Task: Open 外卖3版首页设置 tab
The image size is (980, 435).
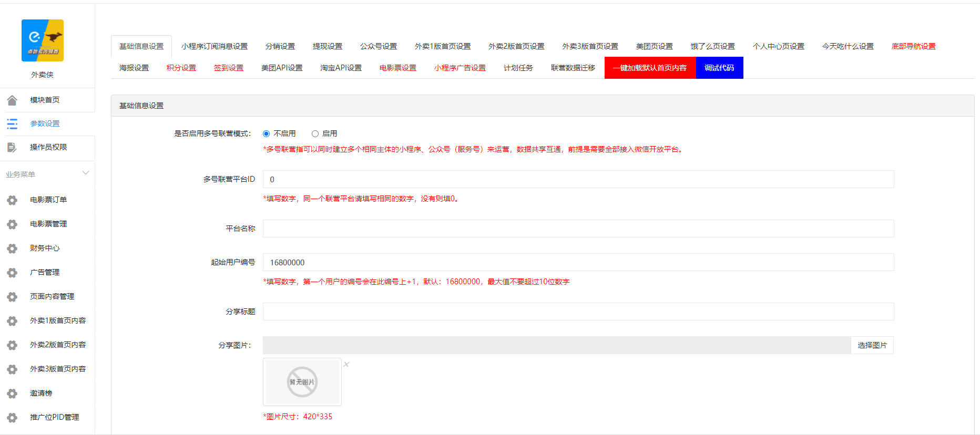Action: 590,46
